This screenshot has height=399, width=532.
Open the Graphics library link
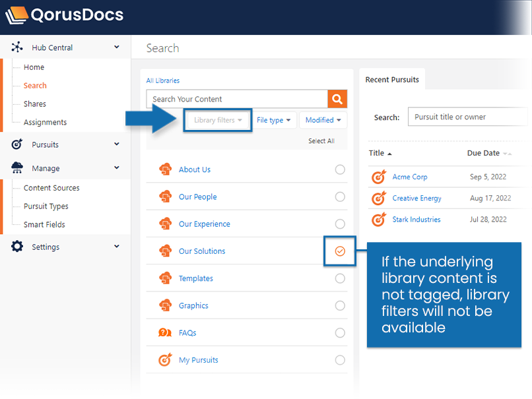(194, 305)
